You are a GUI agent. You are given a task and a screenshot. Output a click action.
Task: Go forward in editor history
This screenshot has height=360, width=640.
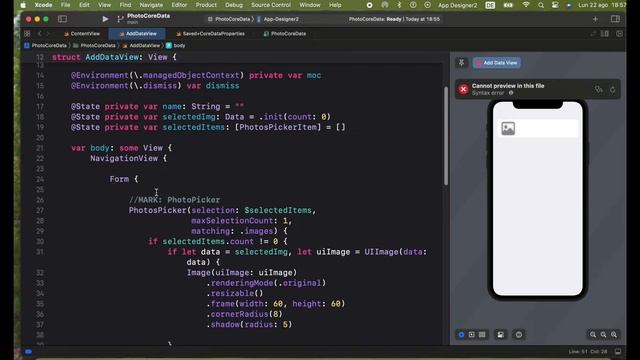[48, 33]
